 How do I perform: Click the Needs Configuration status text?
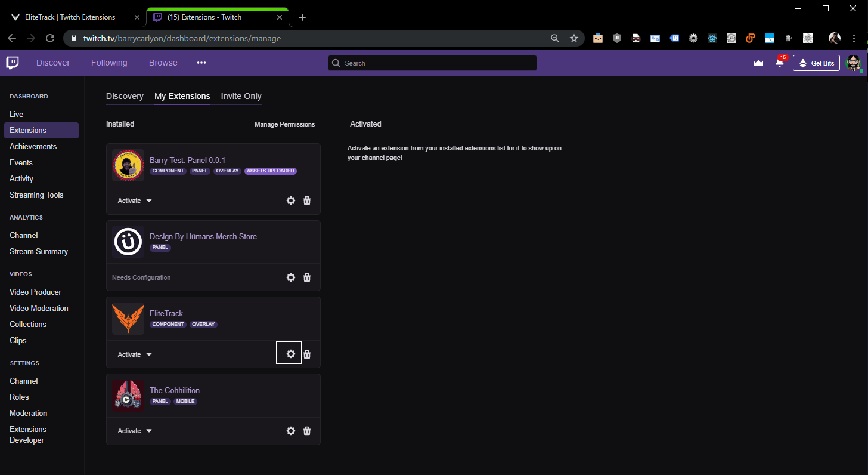[141, 277]
